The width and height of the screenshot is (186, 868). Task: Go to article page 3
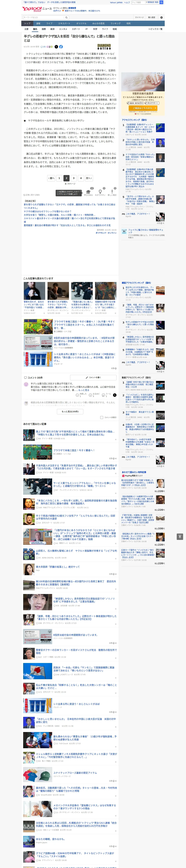[74, 178]
